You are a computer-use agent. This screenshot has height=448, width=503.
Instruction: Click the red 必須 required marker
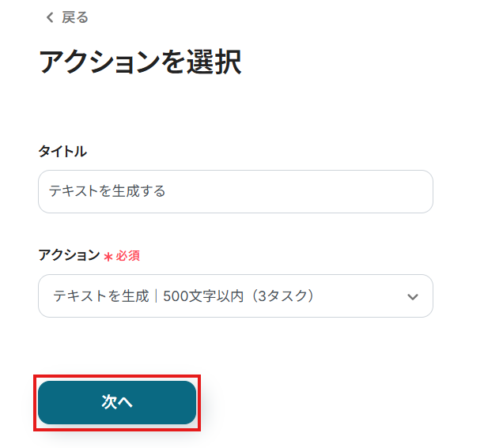(127, 256)
